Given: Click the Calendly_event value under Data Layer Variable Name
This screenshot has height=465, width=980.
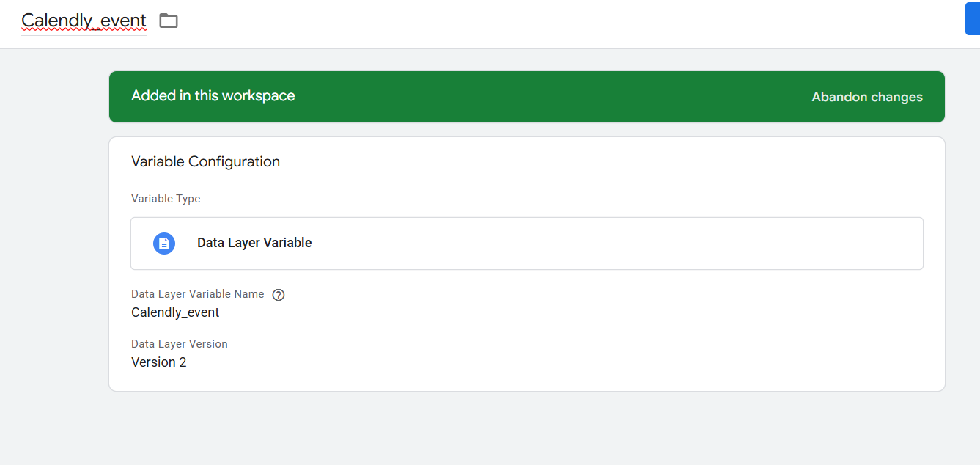Looking at the screenshot, I should click(175, 312).
